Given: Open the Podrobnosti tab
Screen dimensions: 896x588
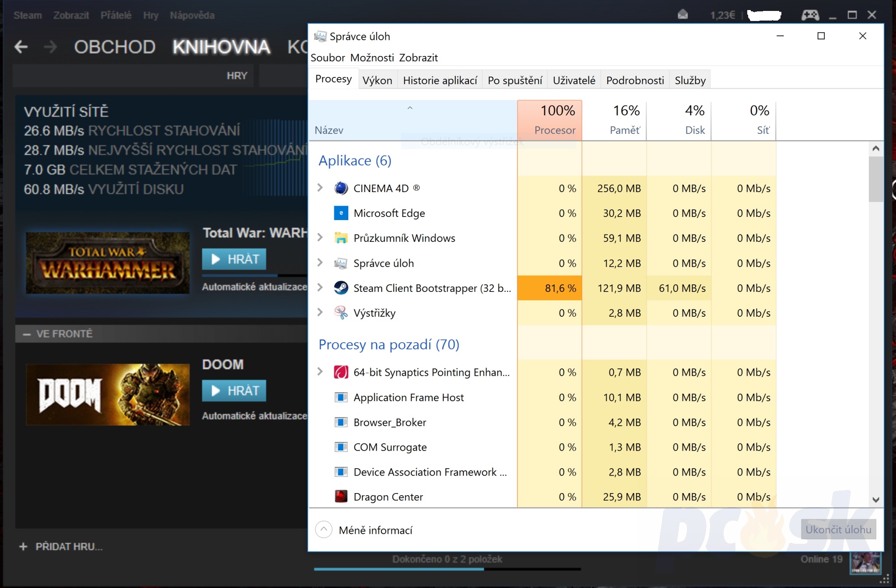Looking at the screenshot, I should pyautogui.click(x=635, y=80).
